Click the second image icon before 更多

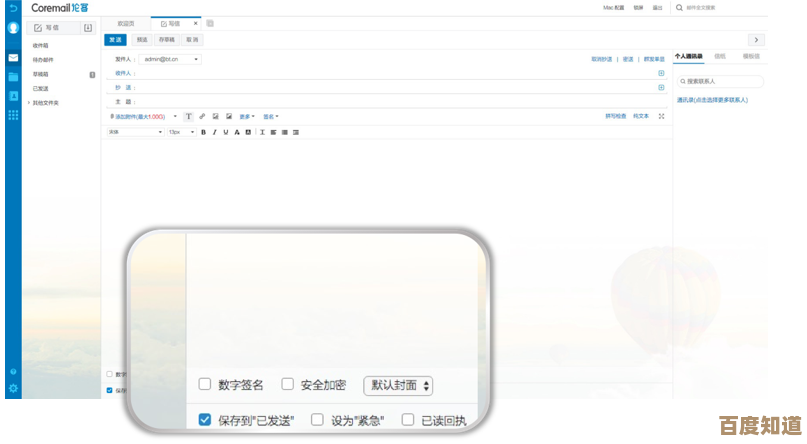229,116
